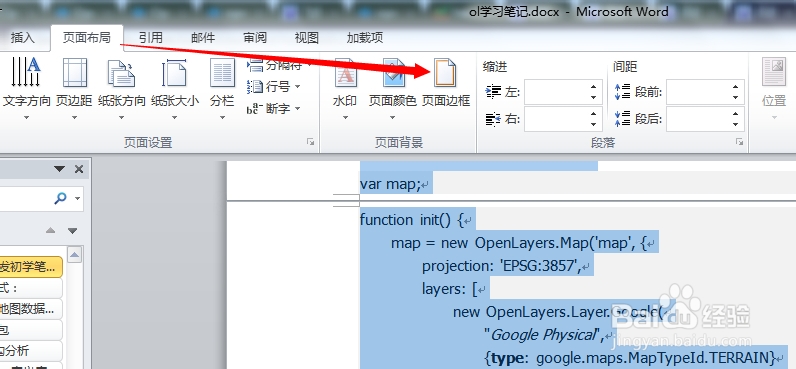
Task: Select the navigation heading ending in 地图数据
Action: click(30, 309)
